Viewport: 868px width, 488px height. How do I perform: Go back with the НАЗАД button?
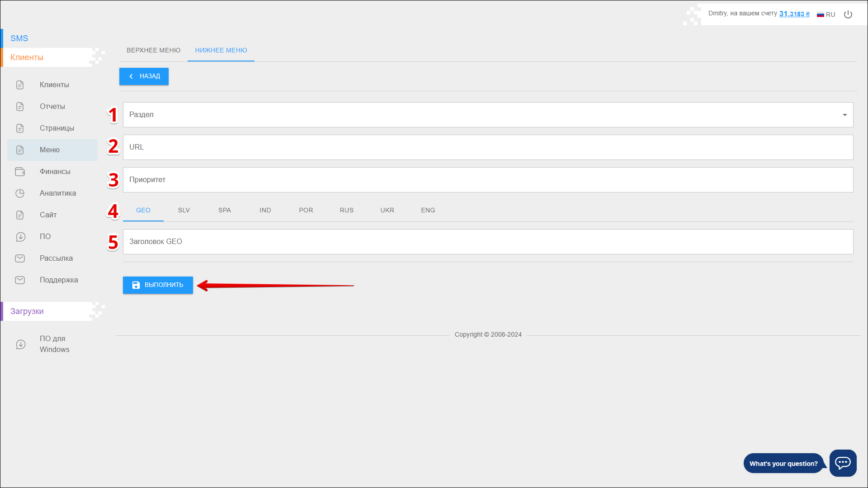(144, 76)
